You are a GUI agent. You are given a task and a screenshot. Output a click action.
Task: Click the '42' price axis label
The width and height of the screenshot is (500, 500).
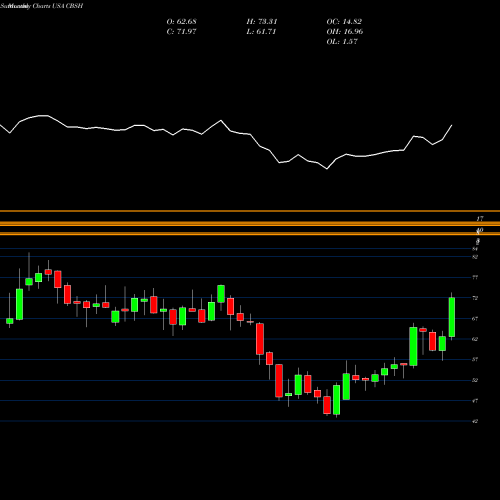pos(475,421)
